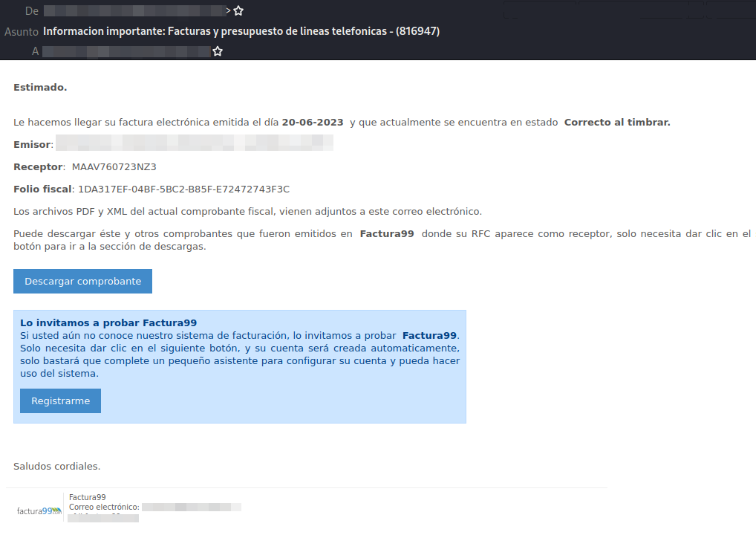The image size is (756, 535).
Task: Star the recipient in the A field
Action: (218, 51)
